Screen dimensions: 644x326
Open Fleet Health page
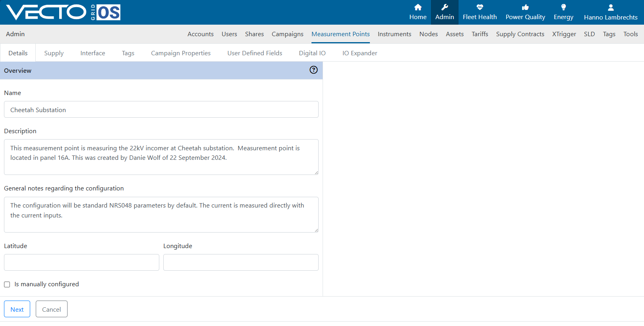click(x=480, y=12)
